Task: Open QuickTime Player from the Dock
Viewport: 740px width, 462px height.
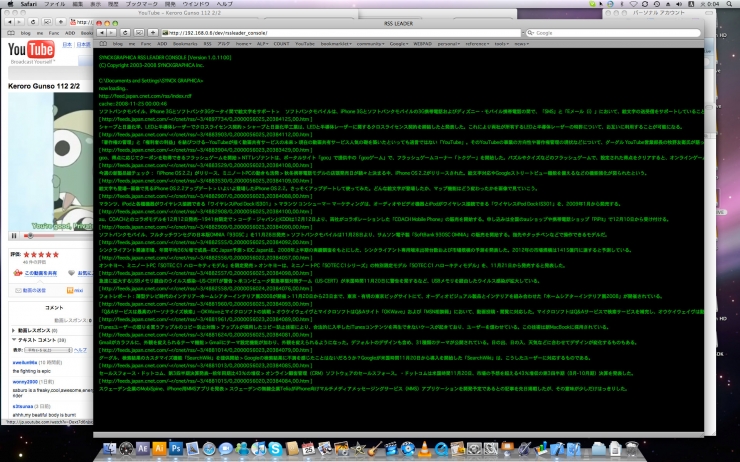Action: [x=441, y=448]
